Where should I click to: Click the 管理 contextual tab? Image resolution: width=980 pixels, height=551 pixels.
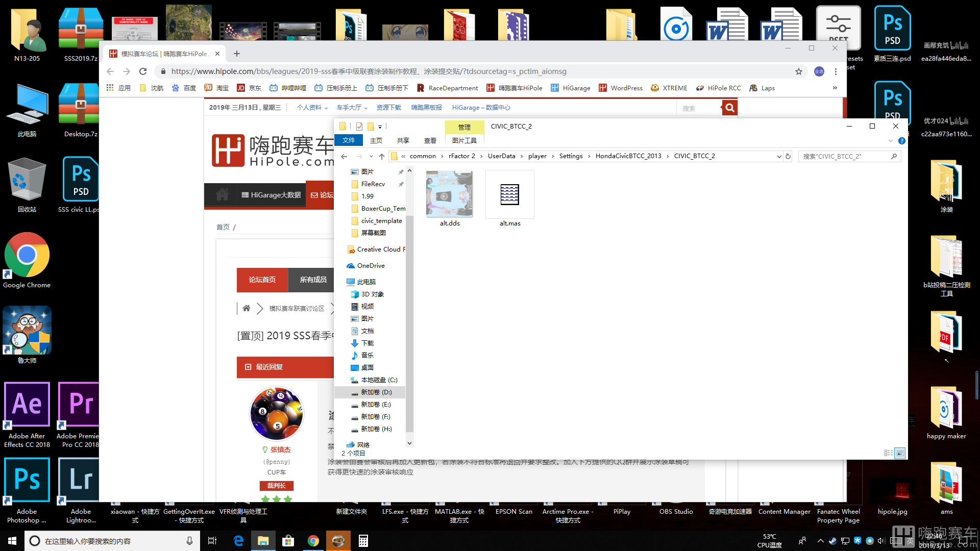coord(464,127)
